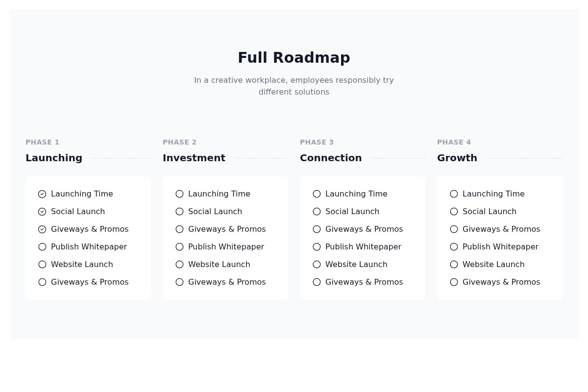This screenshot has height=392, width=588.
Task: Click empty circle beside Phase 2 Launching Time
Action: (179, 194)
